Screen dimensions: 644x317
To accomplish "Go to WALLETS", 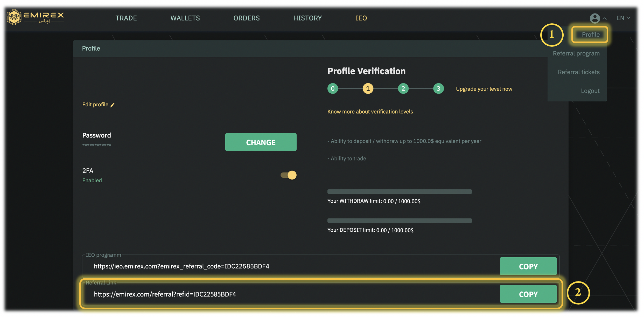I will pos(185,18).
